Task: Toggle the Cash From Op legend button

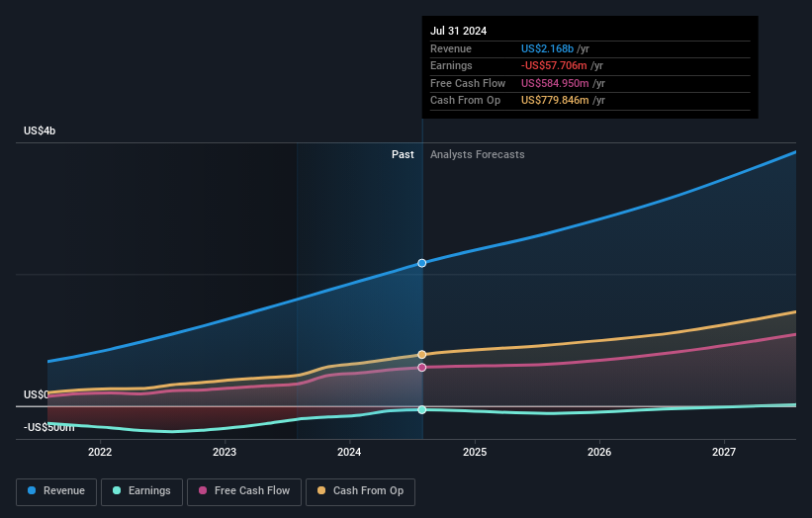Action: (x=360, y=491)
